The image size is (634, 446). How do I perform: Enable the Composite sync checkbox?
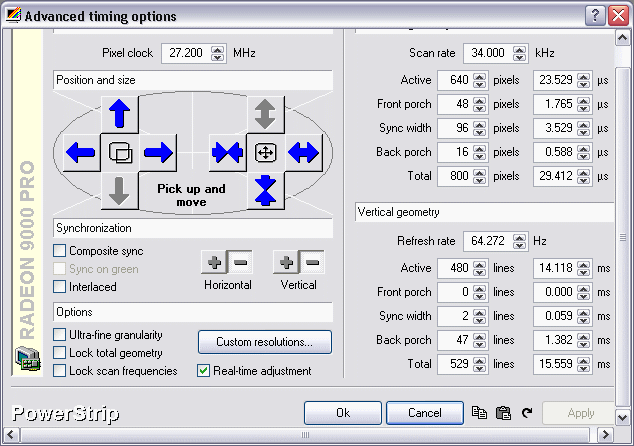(60, 251)
